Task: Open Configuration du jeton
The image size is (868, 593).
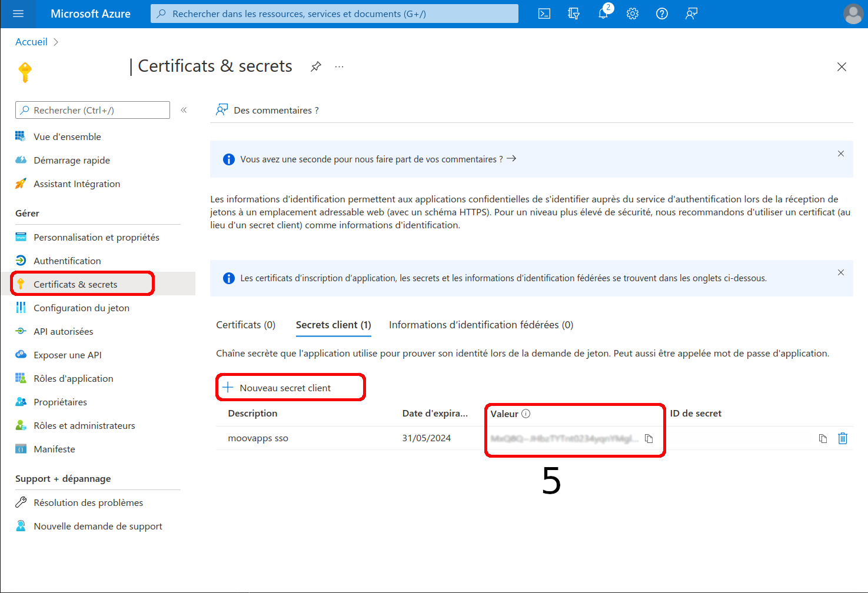Action: click(81, 308)
